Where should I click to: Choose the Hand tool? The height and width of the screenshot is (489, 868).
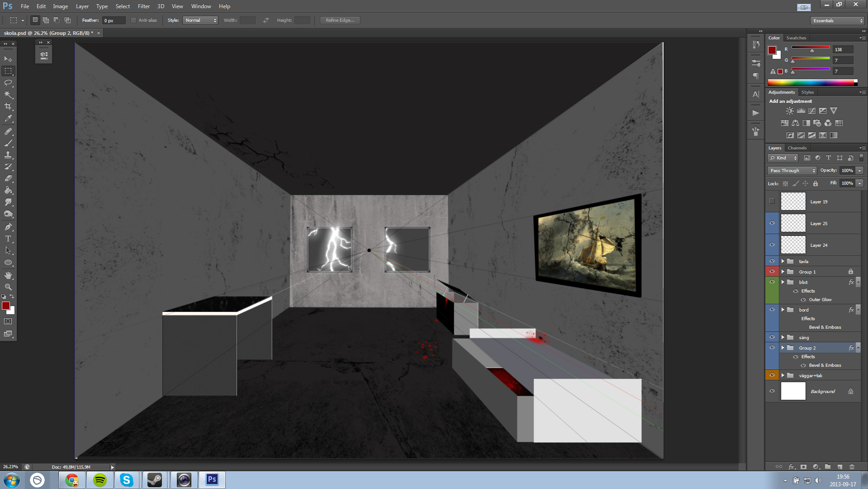[x=8, y=275]
